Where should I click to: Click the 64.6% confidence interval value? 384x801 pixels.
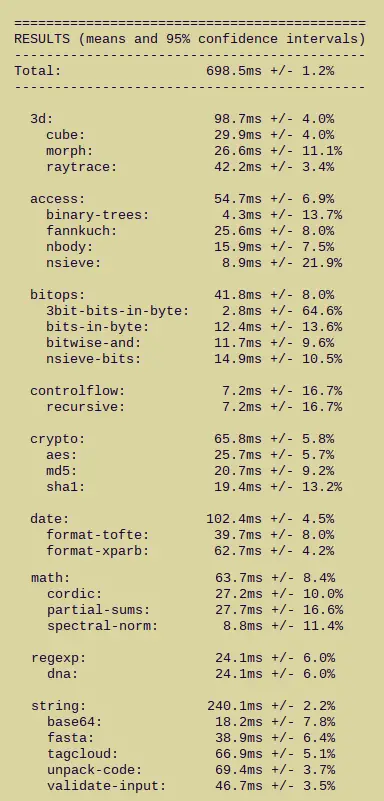click(322, 311)
